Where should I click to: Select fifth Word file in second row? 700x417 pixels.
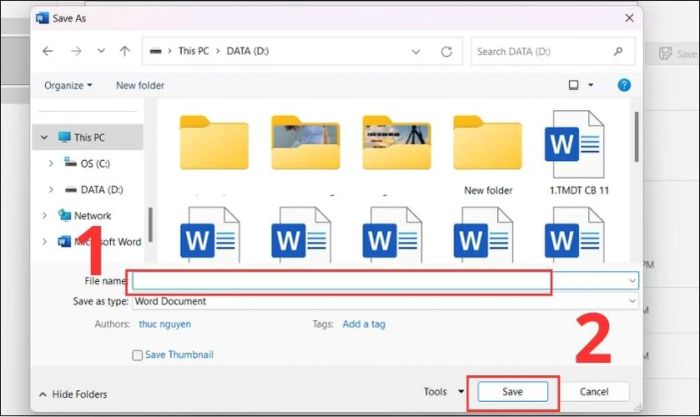574,234
